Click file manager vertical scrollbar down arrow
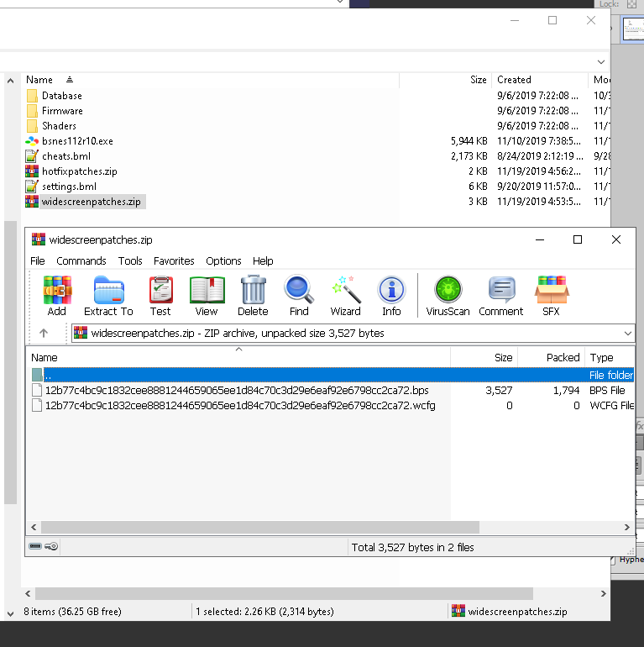 click(x=11, y=613)
